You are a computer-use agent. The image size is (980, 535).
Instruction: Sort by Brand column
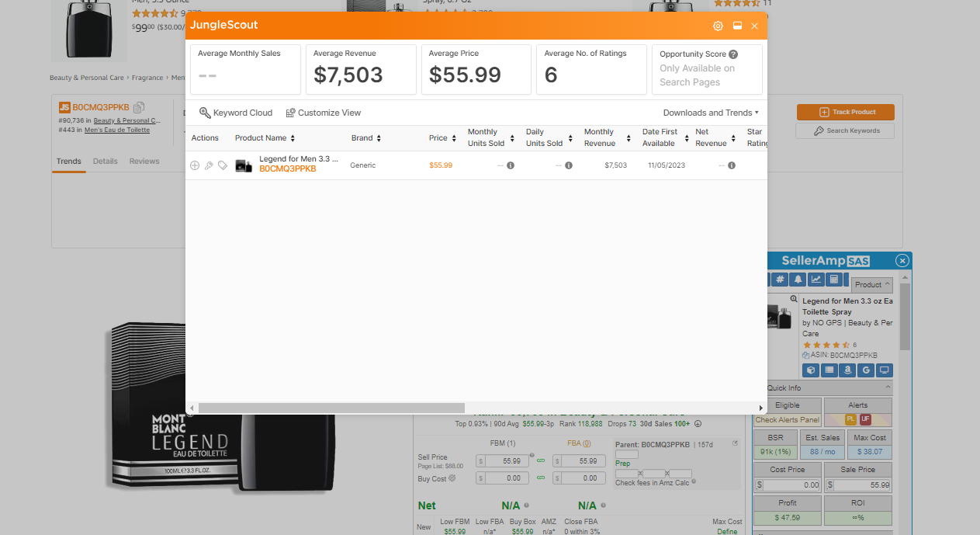(x=378, y=138)
